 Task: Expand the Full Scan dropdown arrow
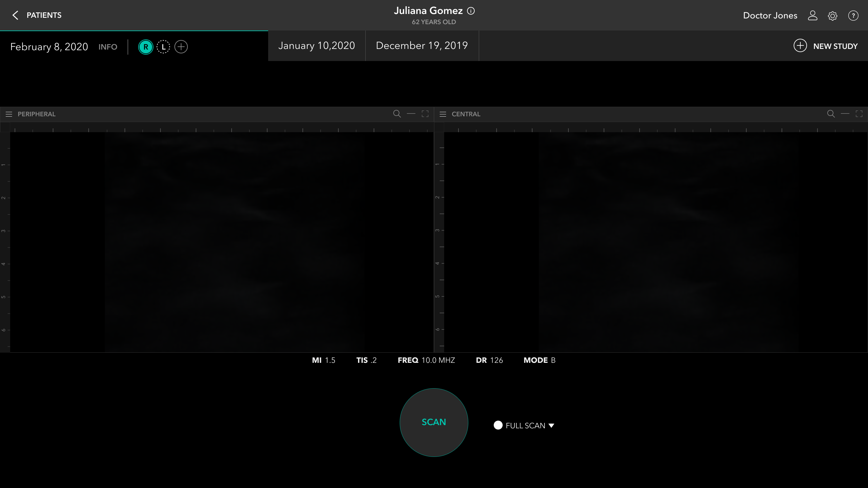pyautogui.click(x=551, y=426)
